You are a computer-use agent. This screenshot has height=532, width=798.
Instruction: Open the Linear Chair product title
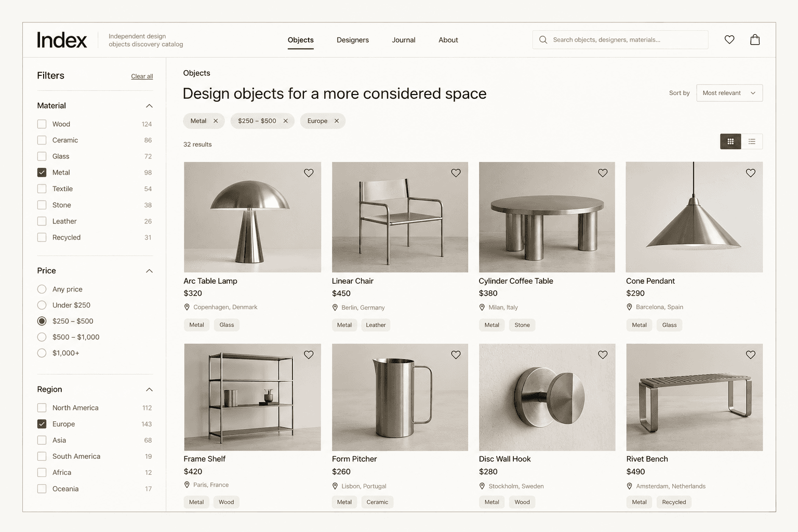coord(353,281)
